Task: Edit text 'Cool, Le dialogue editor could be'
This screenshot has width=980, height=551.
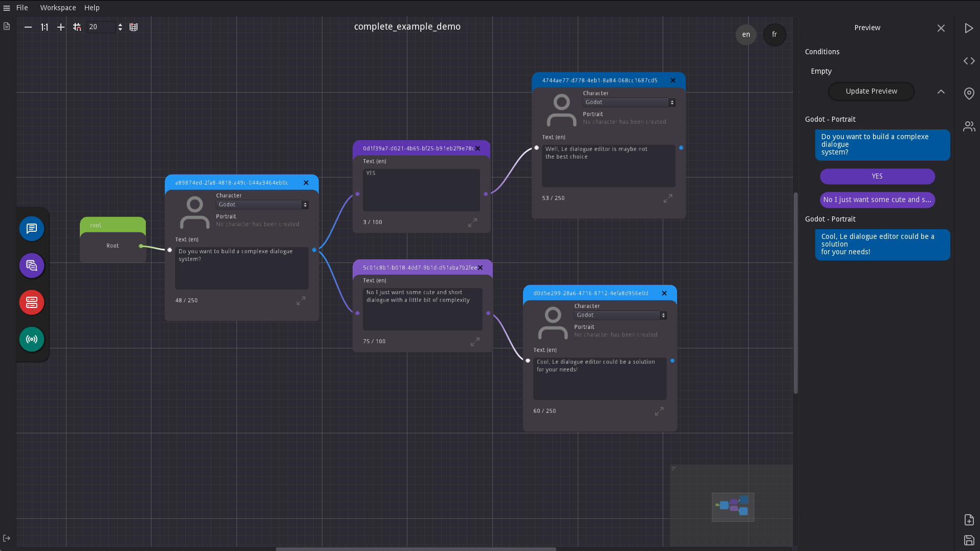Action: coord(600,379)
